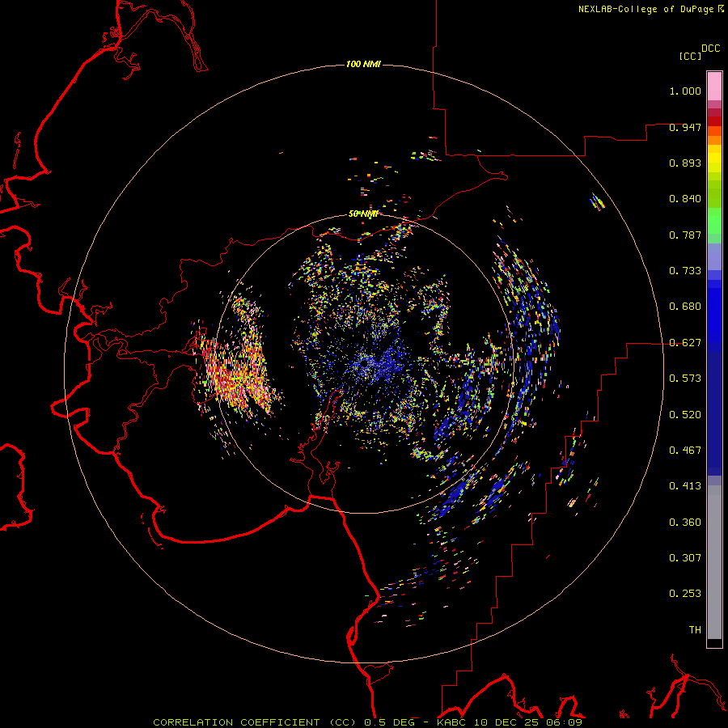
Task: Click the 0.893 scale value
Action: [x=685, y=163]
